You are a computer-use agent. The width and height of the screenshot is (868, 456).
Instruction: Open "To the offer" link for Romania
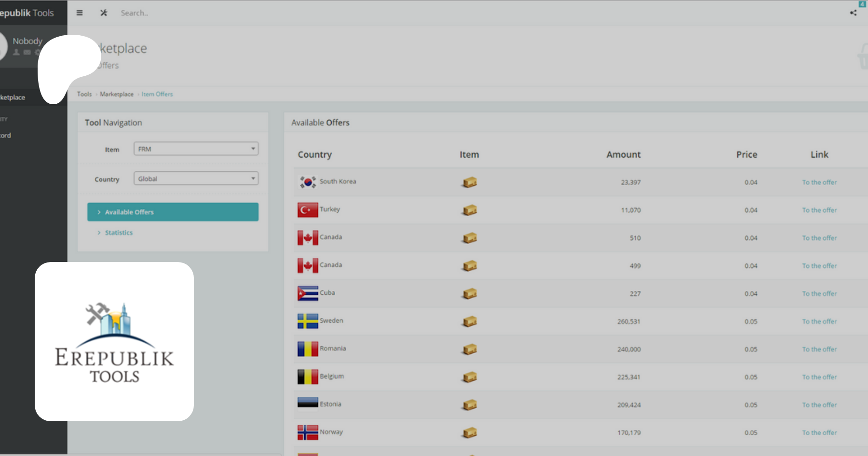[x=819, y=349]
